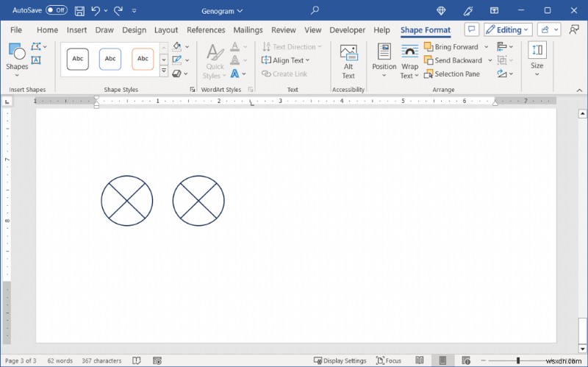Image resolution: width=588 pixels, height=367 pixels.
Task: Open the search magnifier in title bar
Action: pyautogui.click(x=315, y=10)
